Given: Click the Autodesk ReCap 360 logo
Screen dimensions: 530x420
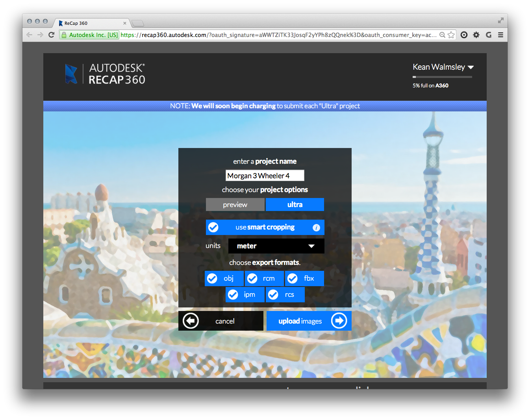Looking at the screenshot, I should pos(105,74).
